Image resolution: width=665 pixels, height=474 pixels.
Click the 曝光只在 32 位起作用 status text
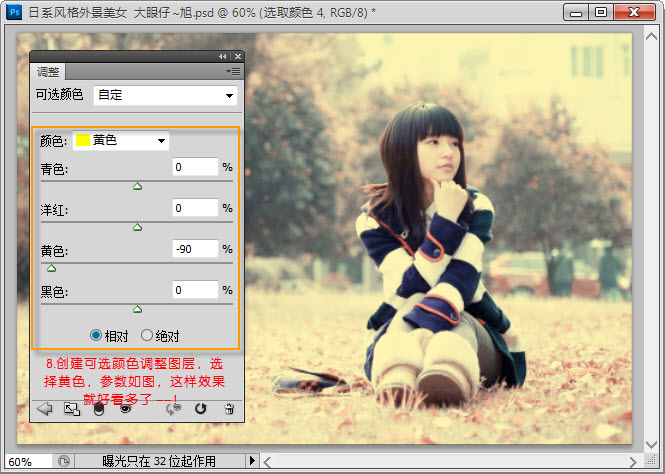(x=159, y=461)
